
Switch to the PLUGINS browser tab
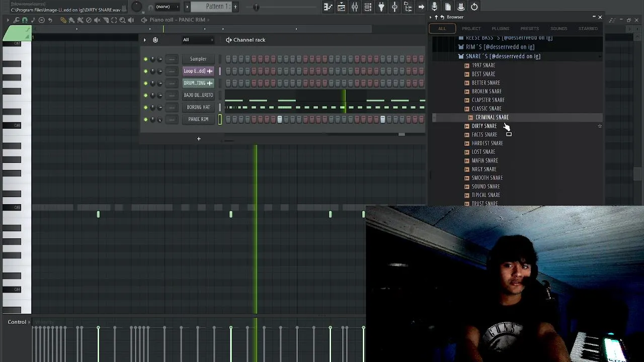point(501,29)
